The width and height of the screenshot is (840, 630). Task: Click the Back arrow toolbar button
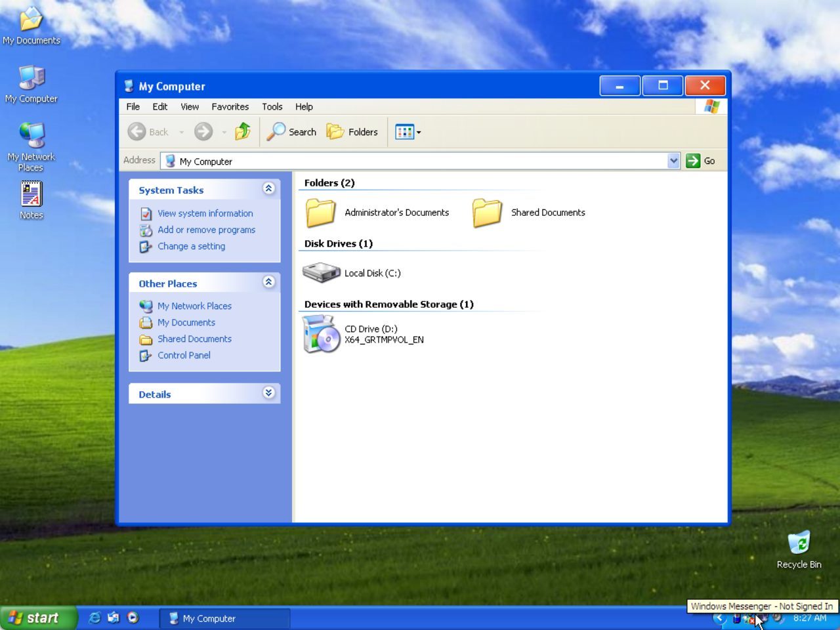[x=148, y=132]
